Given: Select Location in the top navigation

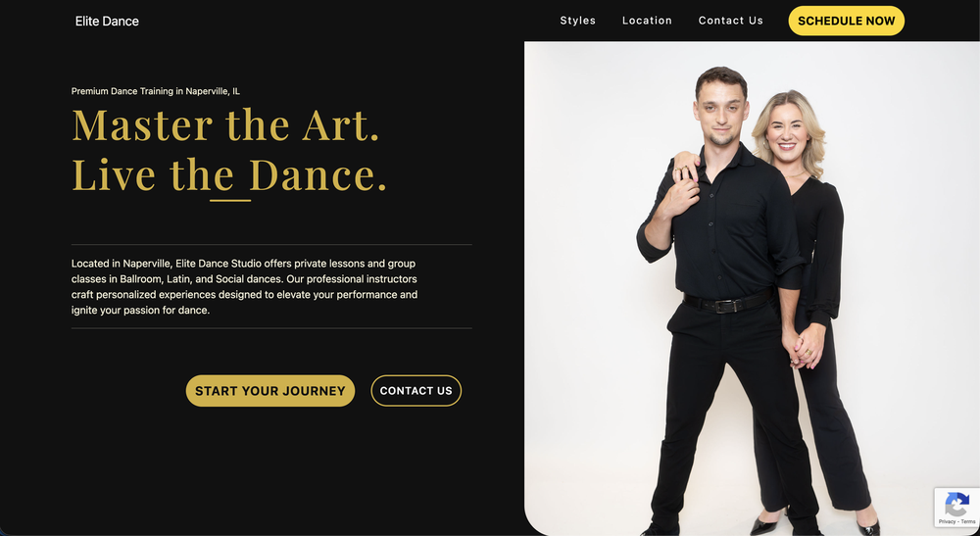Looking at the screenshot, I should [x=647, y=21].
